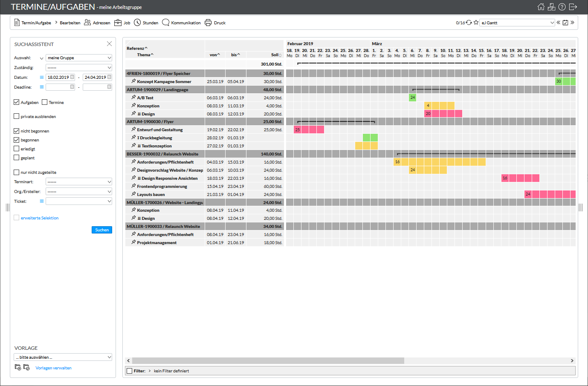This screenshot has height=386, width=588.
Task: Open the Org./Ersteller dropdown
Action: 79,191
